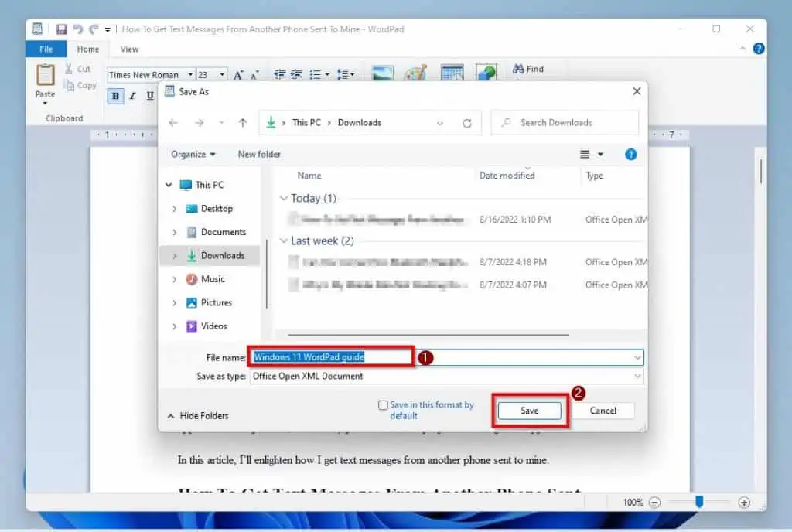Click the Cut scissors icon in WordPad ribbon
This screenshot has width=792, height=532.
[68, 69]
